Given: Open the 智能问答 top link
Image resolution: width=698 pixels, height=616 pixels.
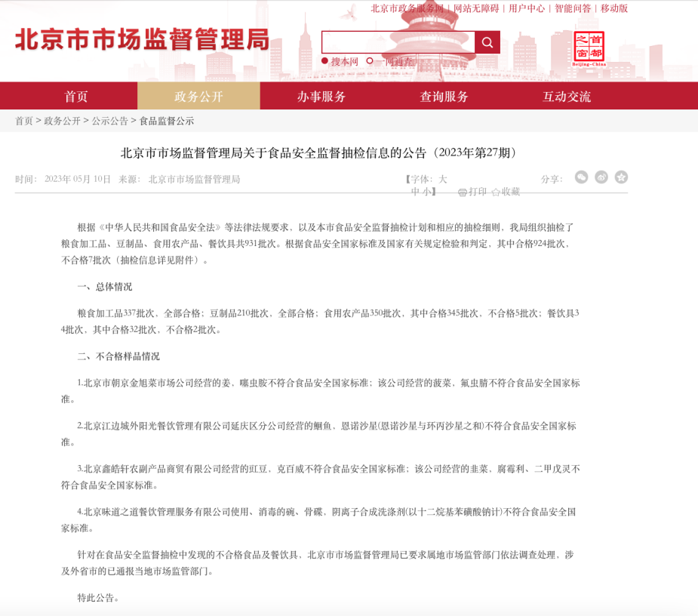Looking at the screenshot, I should [573, 8].
